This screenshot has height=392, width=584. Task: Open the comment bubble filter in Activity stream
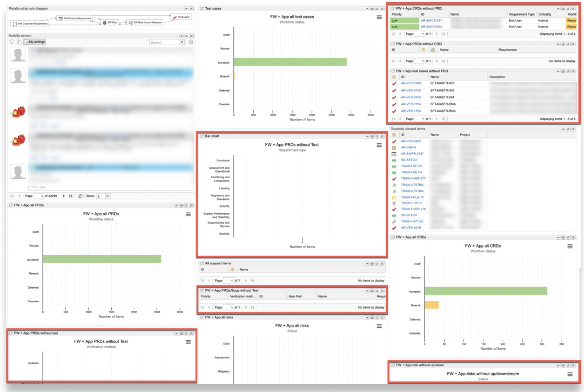pos(12,42)
